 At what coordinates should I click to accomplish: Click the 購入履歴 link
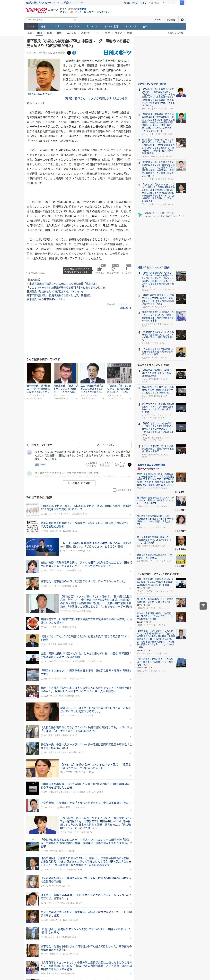171,20
